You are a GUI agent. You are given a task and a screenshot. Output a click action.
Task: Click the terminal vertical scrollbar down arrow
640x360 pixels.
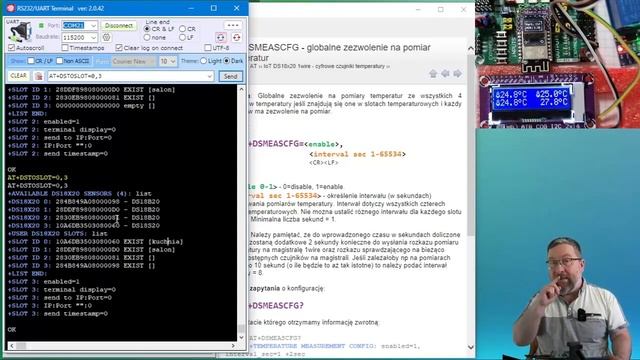coord(241,337)
